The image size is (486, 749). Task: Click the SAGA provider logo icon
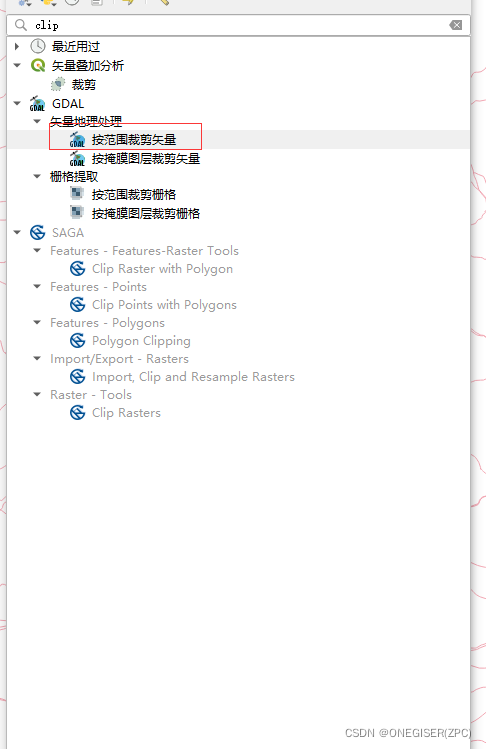tap(37, 233)
